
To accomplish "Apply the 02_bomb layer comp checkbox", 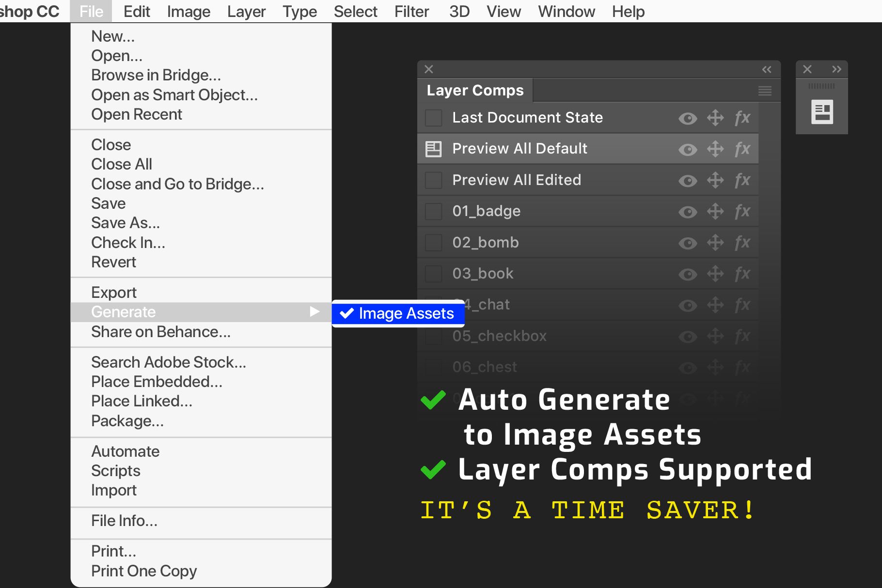I will click(x=433, y=242).
